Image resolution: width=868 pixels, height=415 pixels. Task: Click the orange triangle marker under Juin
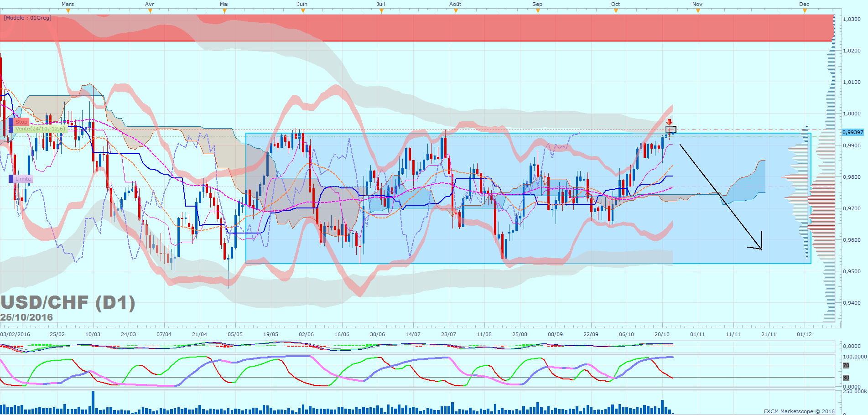click(303, 11)
